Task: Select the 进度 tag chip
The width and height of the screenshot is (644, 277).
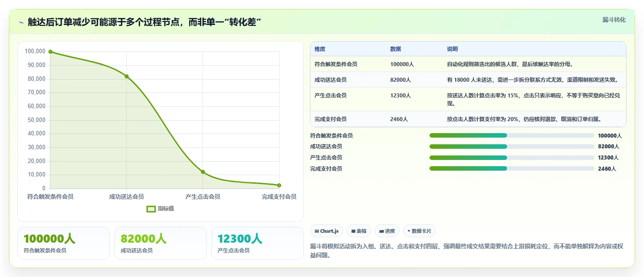Action: [387, 231]
